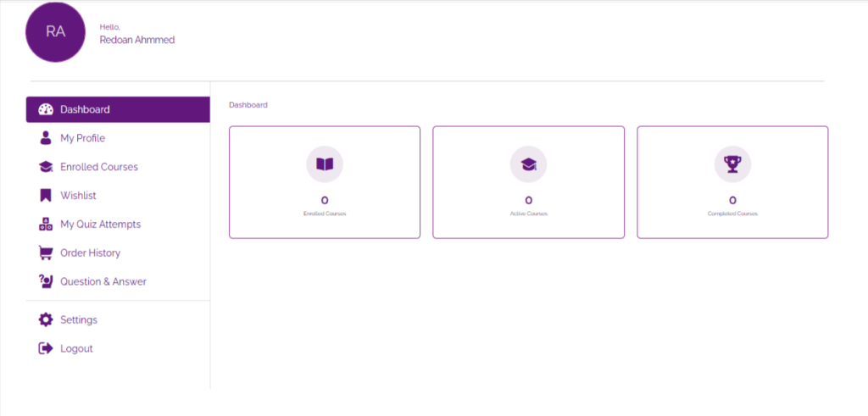Viewport: 868px width, 416px height.
Task: Click the trophy icon in Completed Courses card
Action: click(732, 164)
